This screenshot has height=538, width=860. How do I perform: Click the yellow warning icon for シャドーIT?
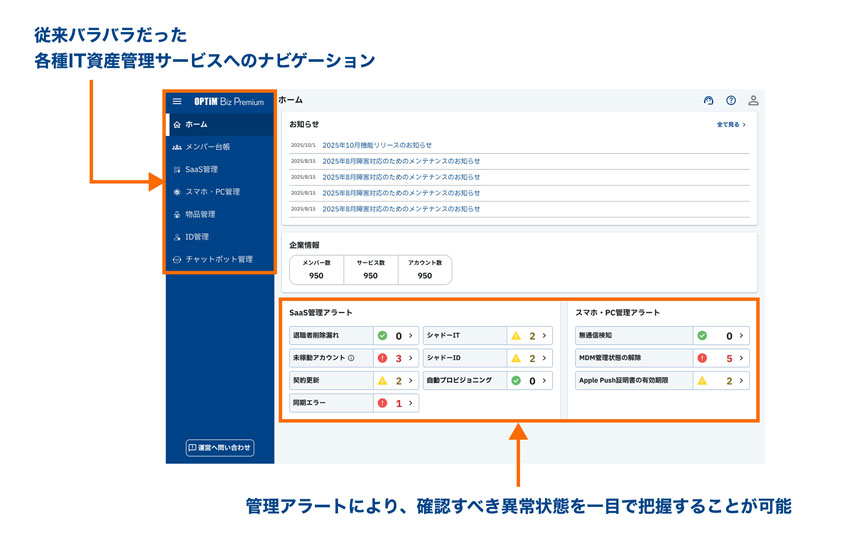(516, 336)
